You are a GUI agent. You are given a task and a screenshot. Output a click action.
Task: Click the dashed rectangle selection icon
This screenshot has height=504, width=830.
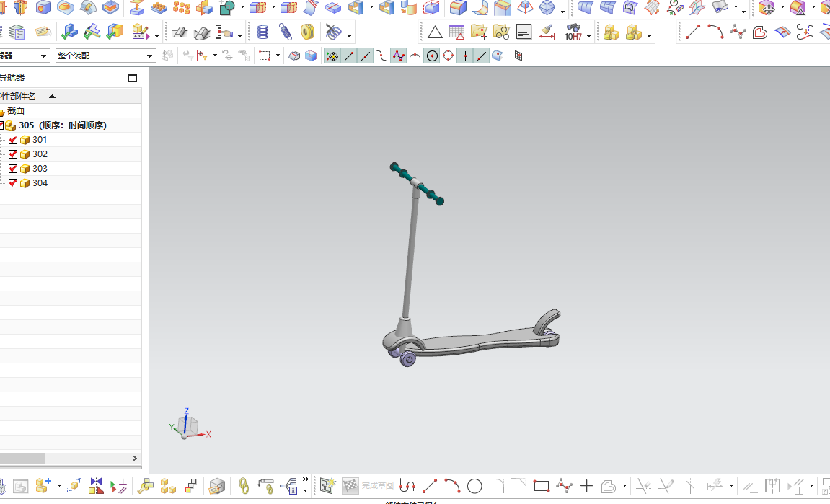click(264, 56)
